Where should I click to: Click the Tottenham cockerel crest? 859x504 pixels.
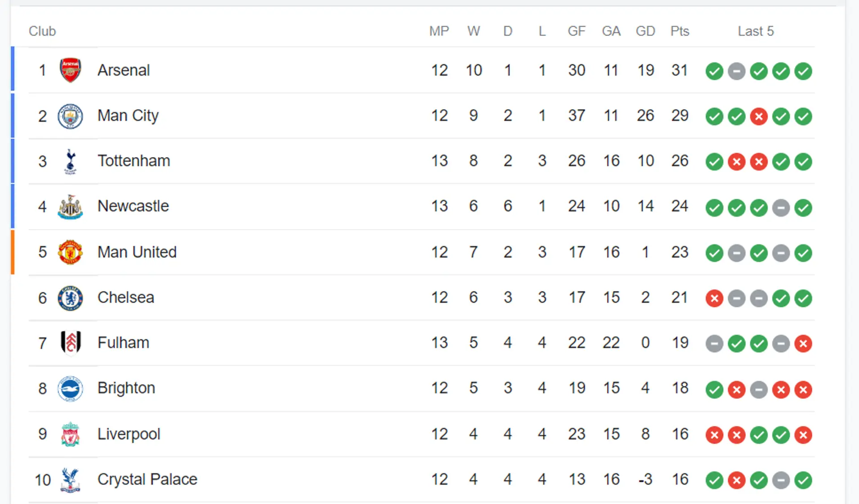70,162
